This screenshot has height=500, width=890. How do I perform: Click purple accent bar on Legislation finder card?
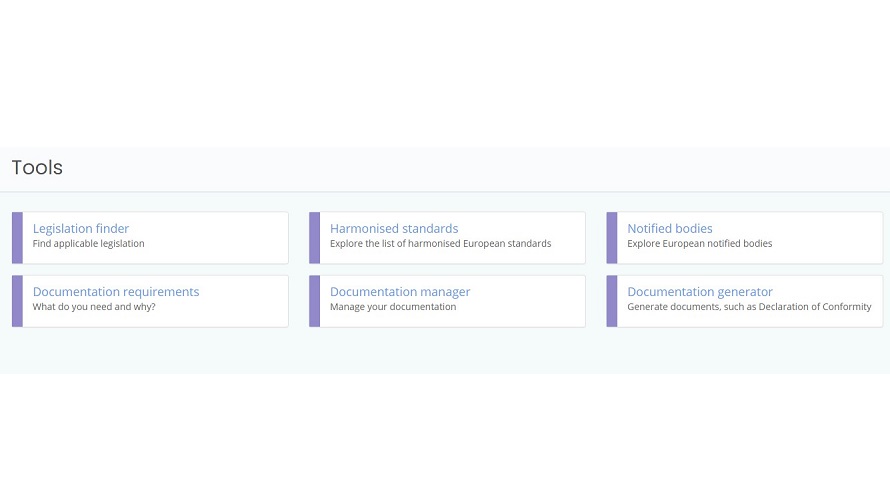coord(17,238)
